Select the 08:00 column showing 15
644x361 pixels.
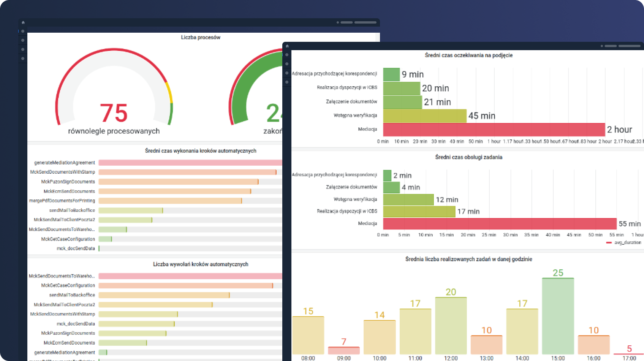[308, 336]
